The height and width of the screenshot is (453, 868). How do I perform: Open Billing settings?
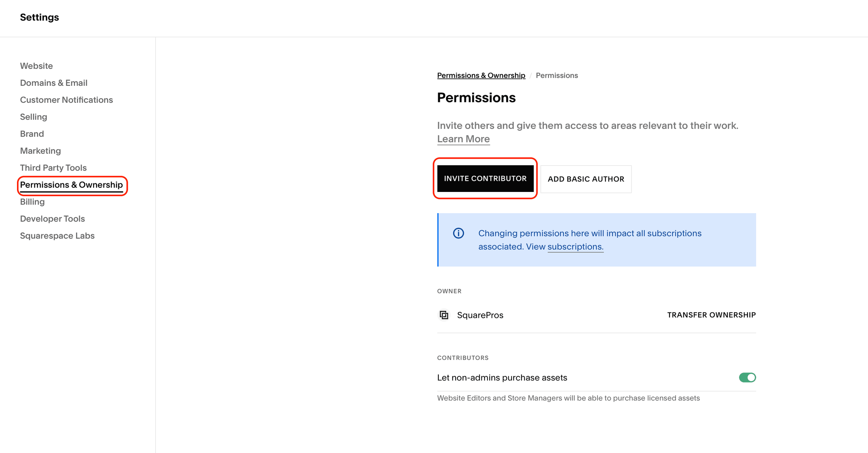pos(32,202)
